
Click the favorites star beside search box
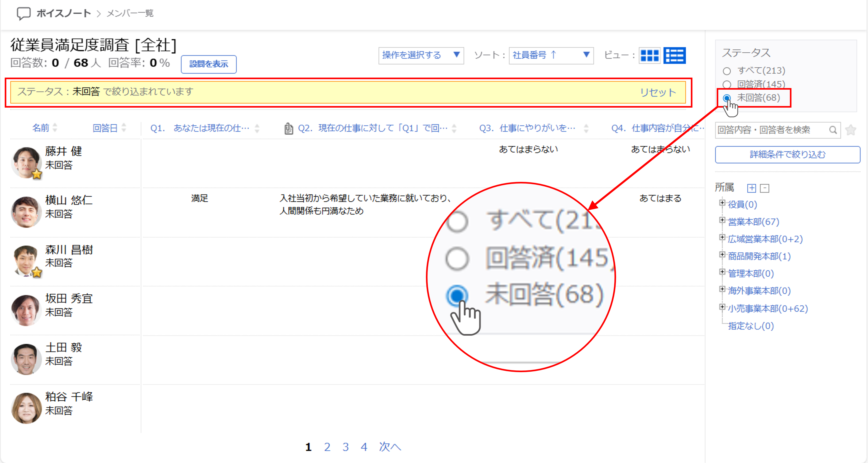click(851, 130)
